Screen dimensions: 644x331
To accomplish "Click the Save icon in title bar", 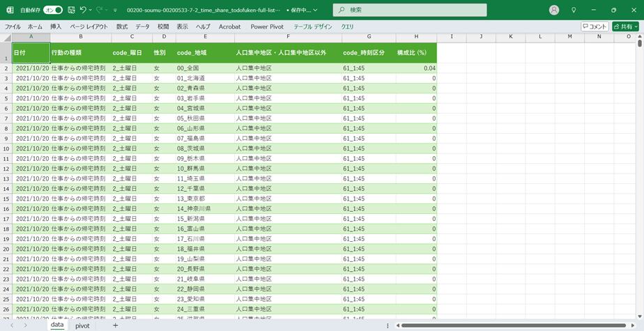I will click(x=71, y=10).
